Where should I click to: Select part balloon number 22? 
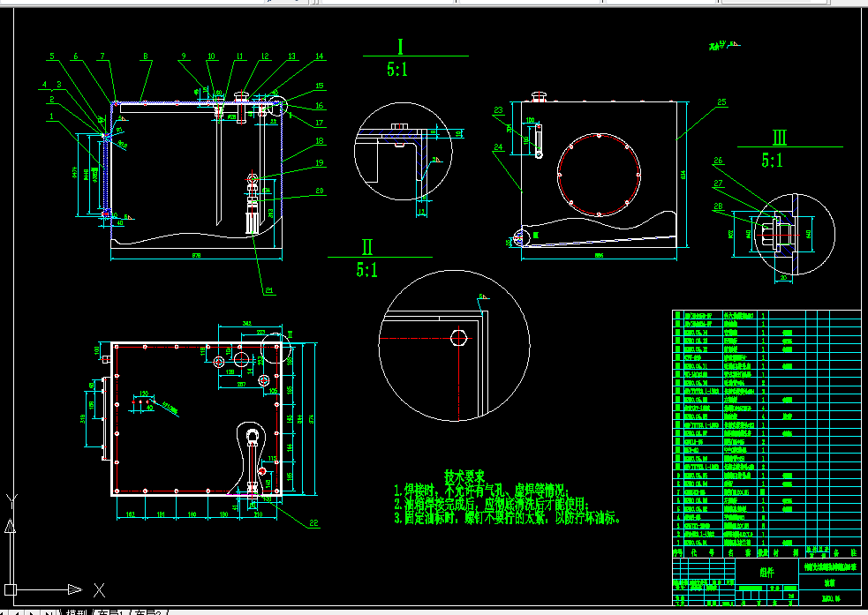click(313, 523)
